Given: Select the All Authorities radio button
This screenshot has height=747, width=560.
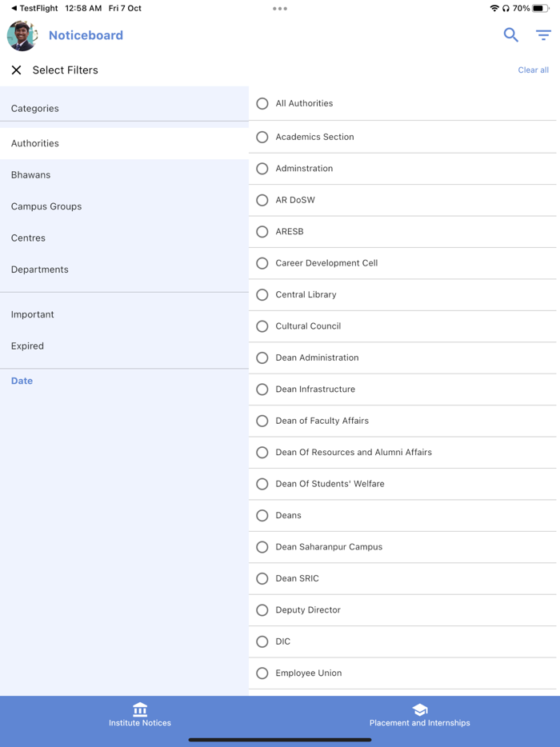Looking at the screenshot, I should [x=262, y=104].
